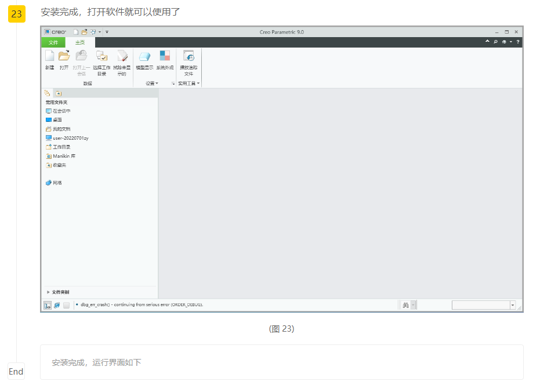Open the Learning Connector dropdown arrow
Image resolution: width=533 pixels, height=392 pixels.
(510, 42)
